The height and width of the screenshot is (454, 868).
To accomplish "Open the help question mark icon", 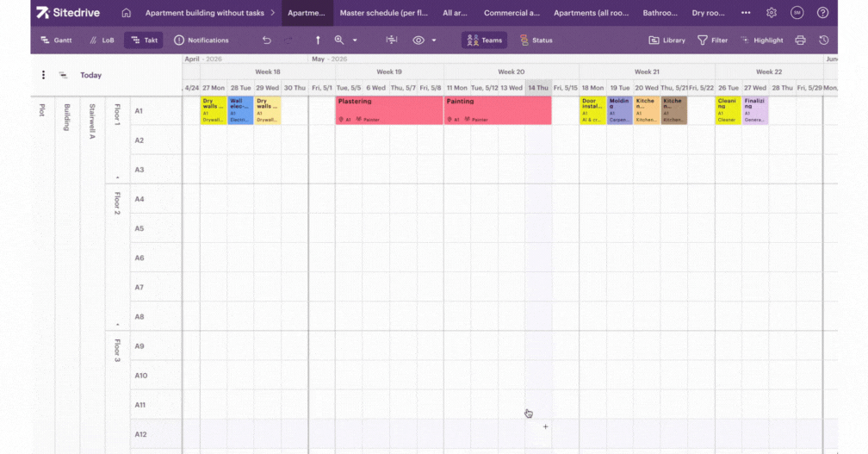I will tap(822, 13).
